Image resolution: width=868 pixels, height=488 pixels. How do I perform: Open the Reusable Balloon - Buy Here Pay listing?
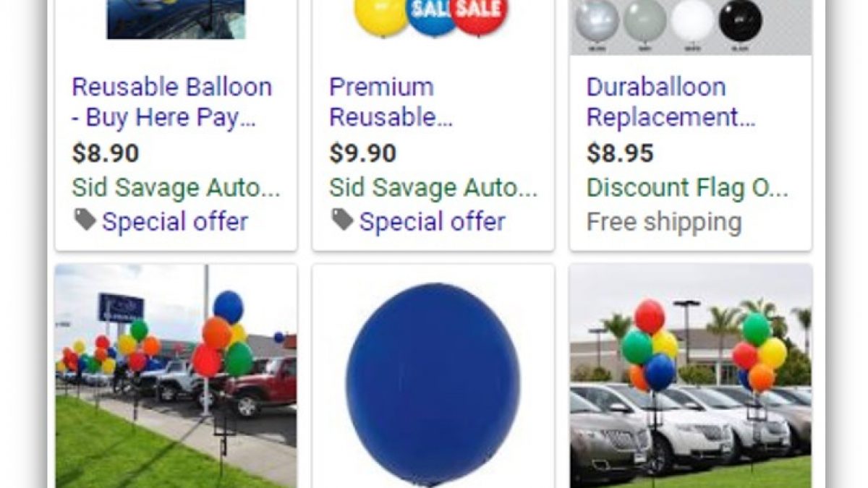[172, 102]
